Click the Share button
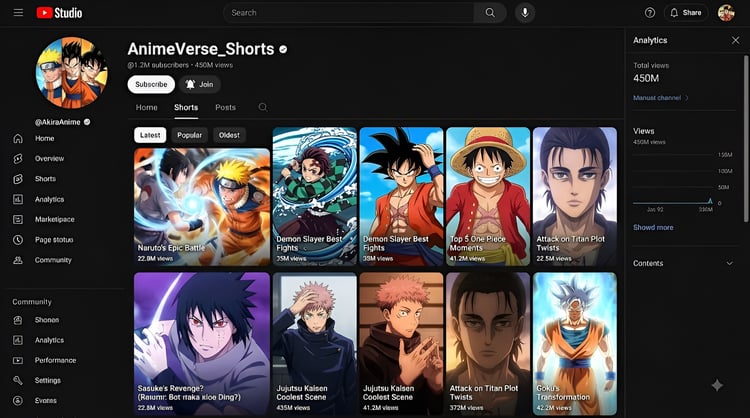The width and height of the screenshot is (750, 418). pyautogui.click(x=686, y=13)
